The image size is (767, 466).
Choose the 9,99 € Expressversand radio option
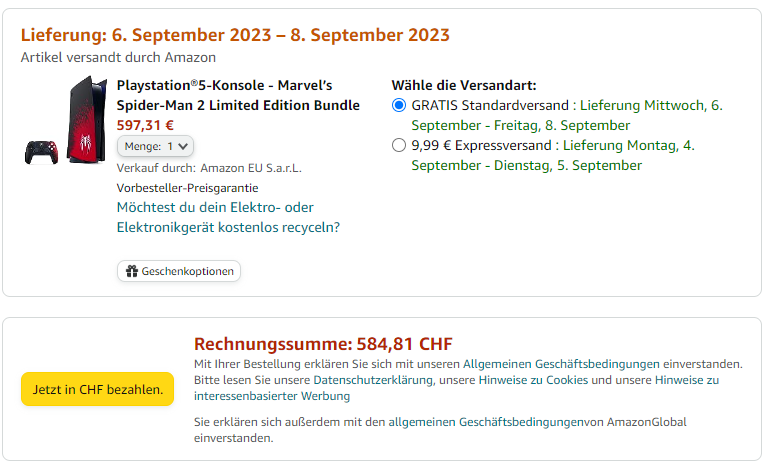point(399,145)
